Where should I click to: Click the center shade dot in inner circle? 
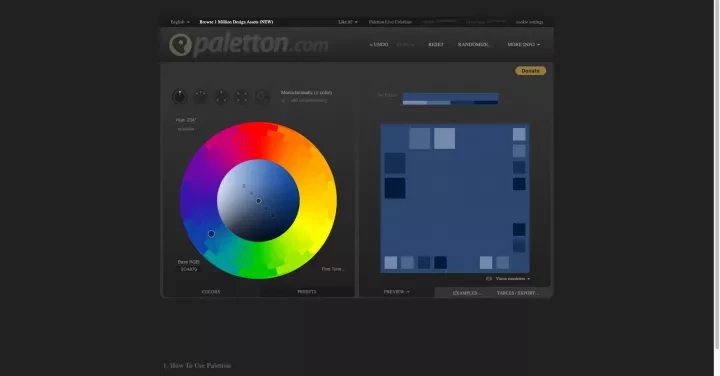point(259,201)
